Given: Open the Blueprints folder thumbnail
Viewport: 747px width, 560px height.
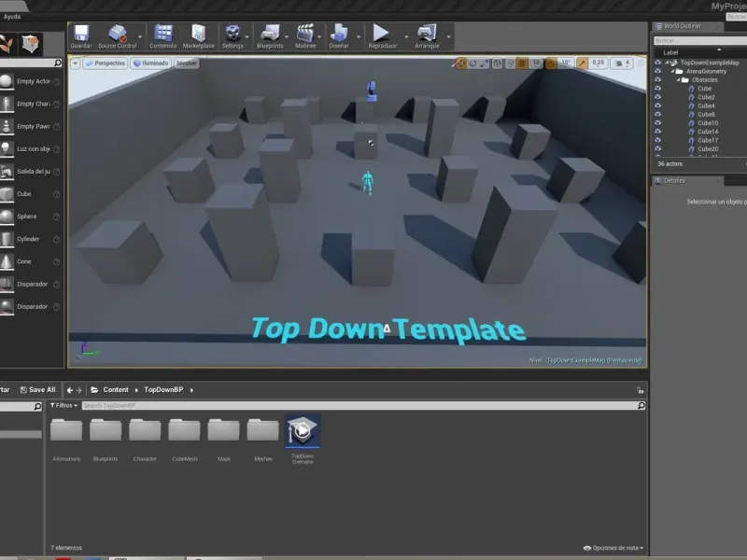Looking at the screenshot, I should coord(106,430).
